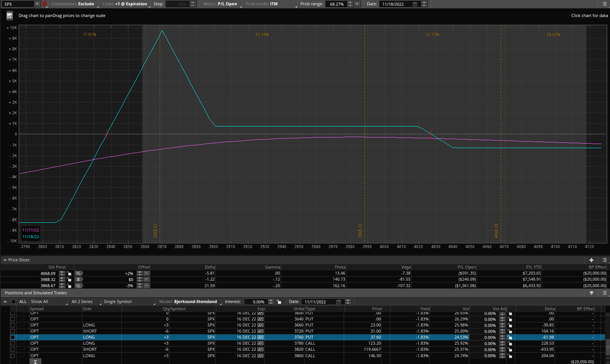Click the collapse-to-top arrow below the positions table
Image resolution: width=610 pixels, height=364 pixels.
(x=35, y=361)
